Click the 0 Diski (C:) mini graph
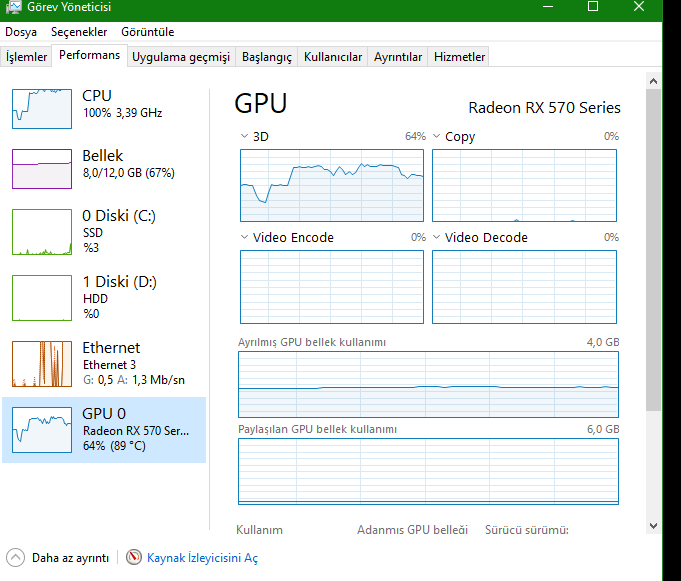The width and height of the screenshot is (681, 581). coord(42,232)
